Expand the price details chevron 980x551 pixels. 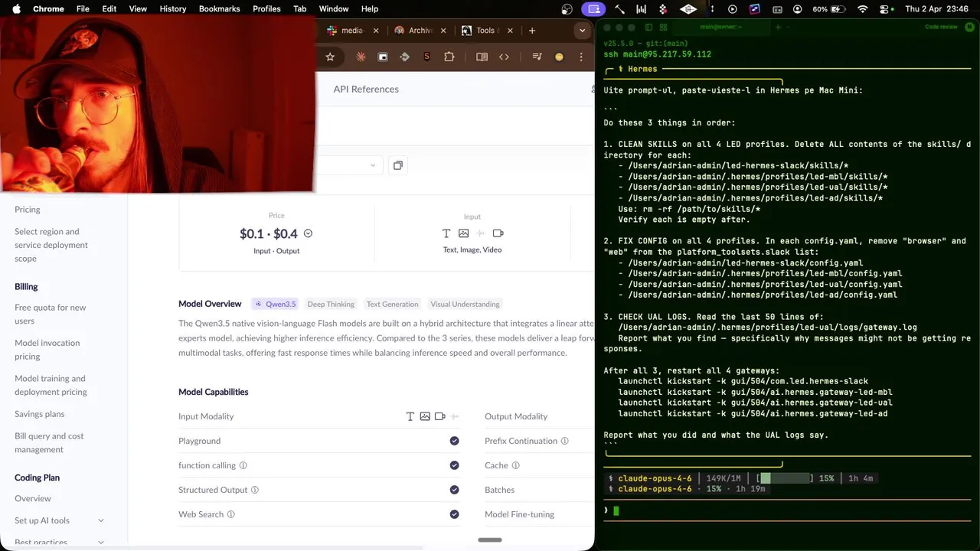308,233
